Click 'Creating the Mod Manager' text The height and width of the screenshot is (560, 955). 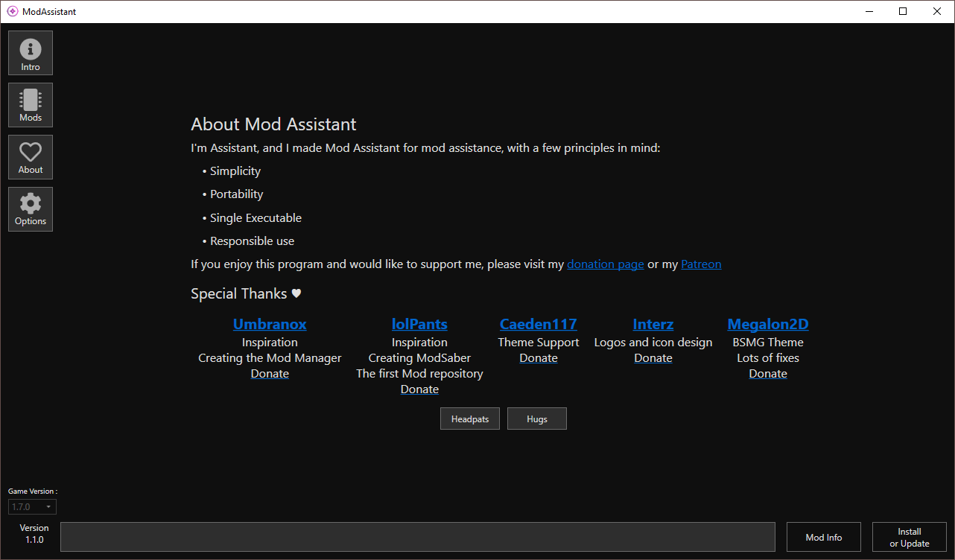click(270, 358)
